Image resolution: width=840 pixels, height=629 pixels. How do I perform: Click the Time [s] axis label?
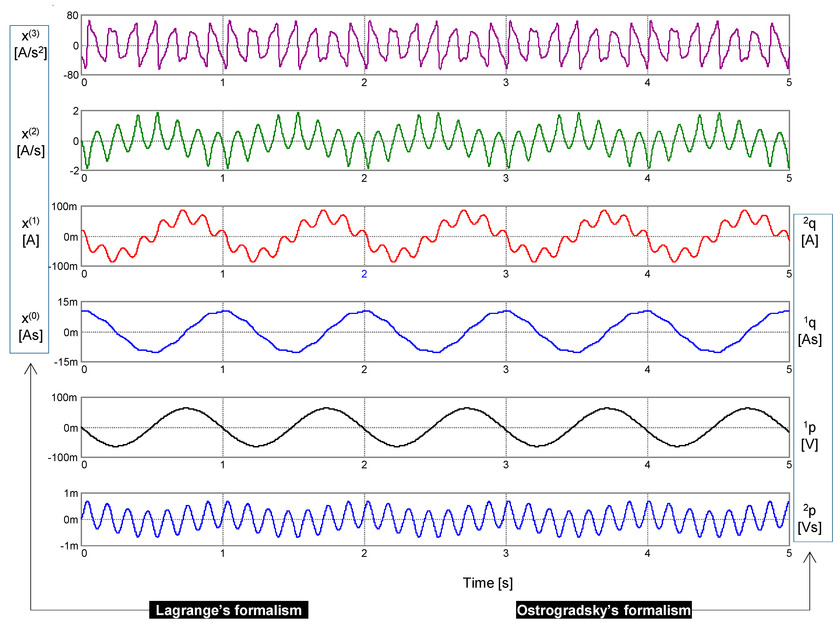[488, 582]
